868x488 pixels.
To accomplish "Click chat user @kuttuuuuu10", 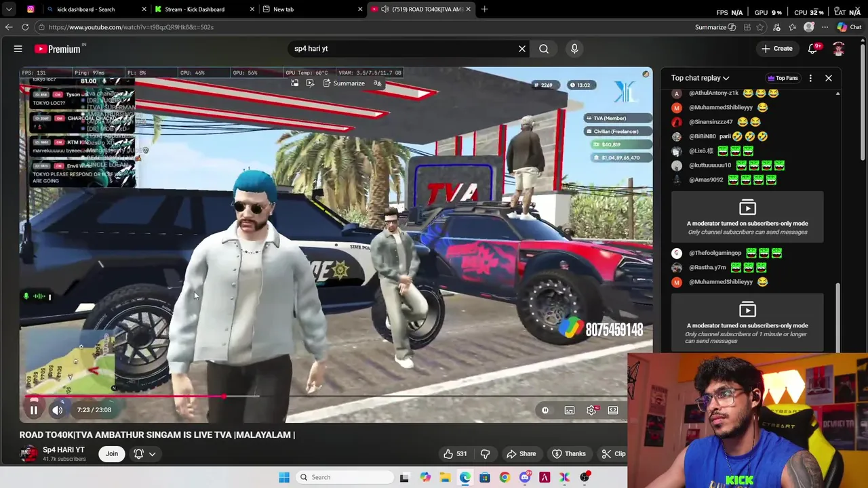I will point(710,165).
